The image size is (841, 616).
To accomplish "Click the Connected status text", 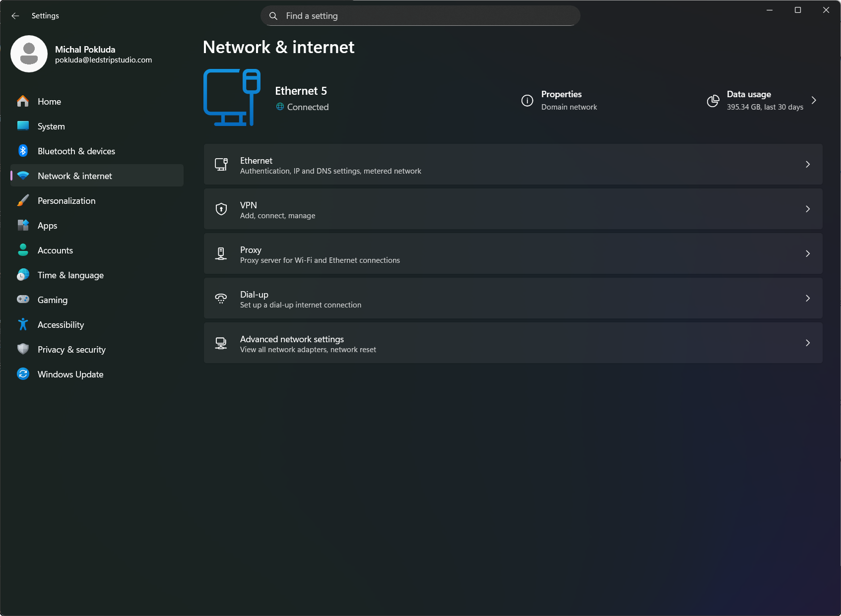I will click(308, 107).
